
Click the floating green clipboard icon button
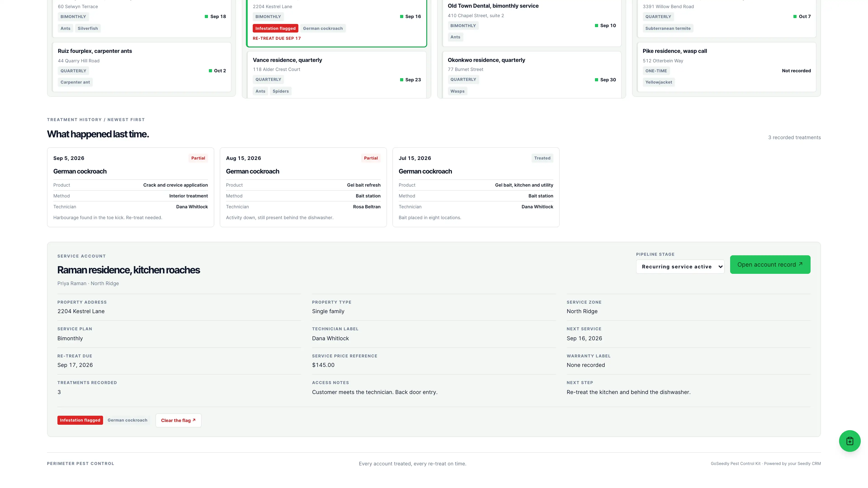pos(849,441)
